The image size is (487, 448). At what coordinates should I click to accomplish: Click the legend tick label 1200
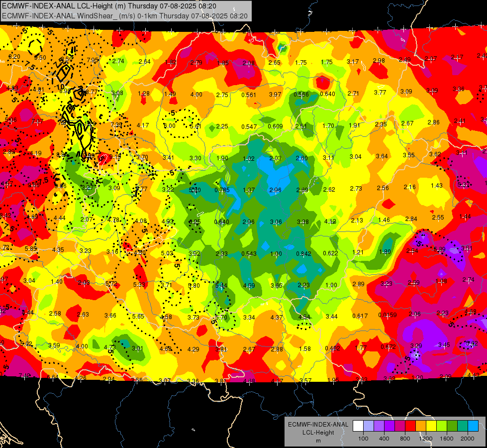click(425, 439)
